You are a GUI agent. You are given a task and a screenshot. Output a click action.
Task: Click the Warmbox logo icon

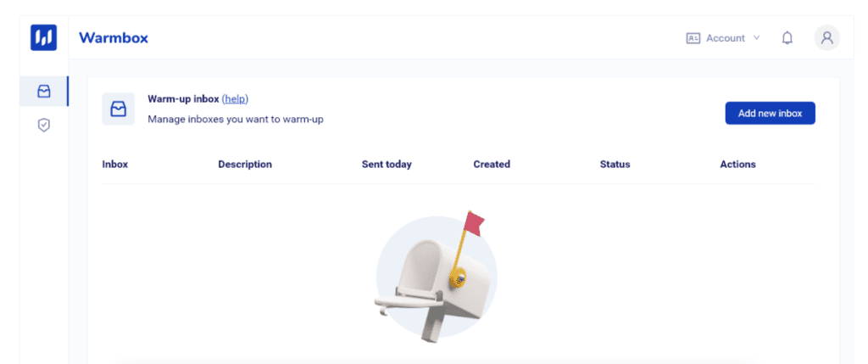point(43,37)
